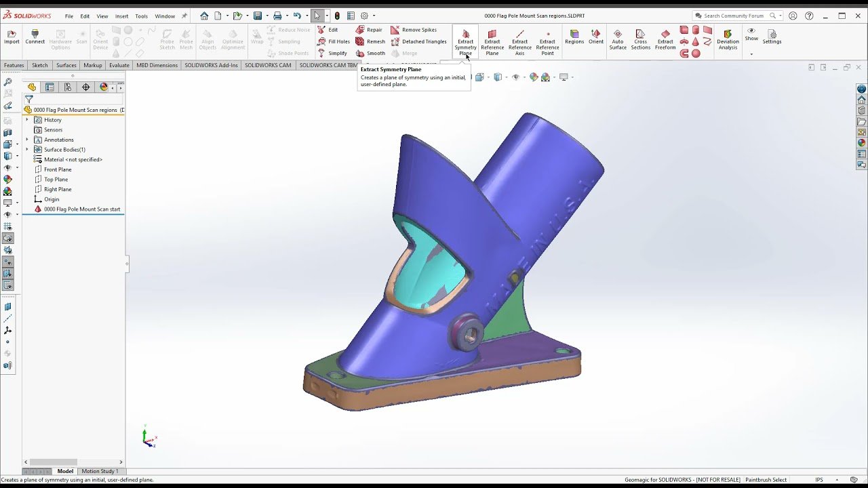Select Extract Reference Axis tool

[520, 41]
